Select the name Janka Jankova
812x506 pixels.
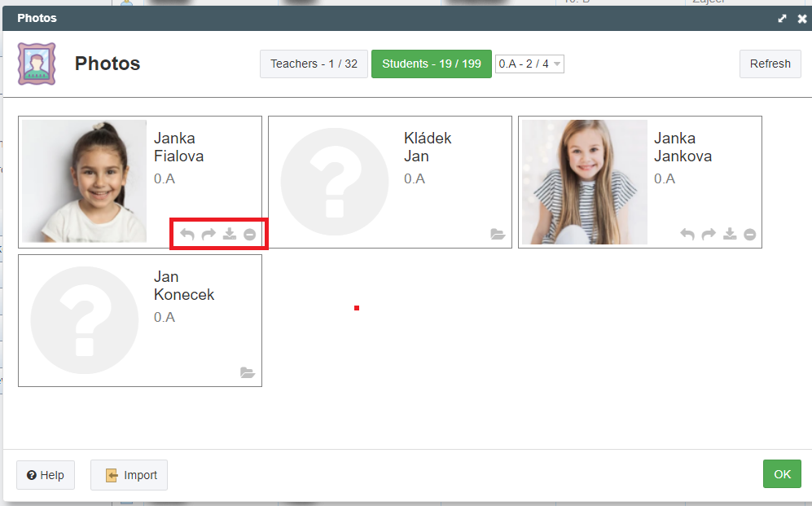683,147
